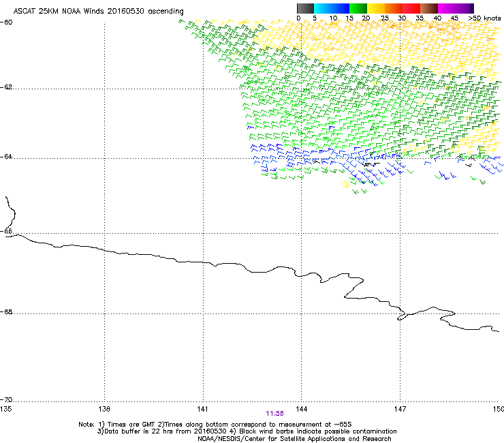The width and height of the screenshot is (504, 443).
Task: Click the yellow 20-25 knots color bar segment
Action: click(376, 8)
